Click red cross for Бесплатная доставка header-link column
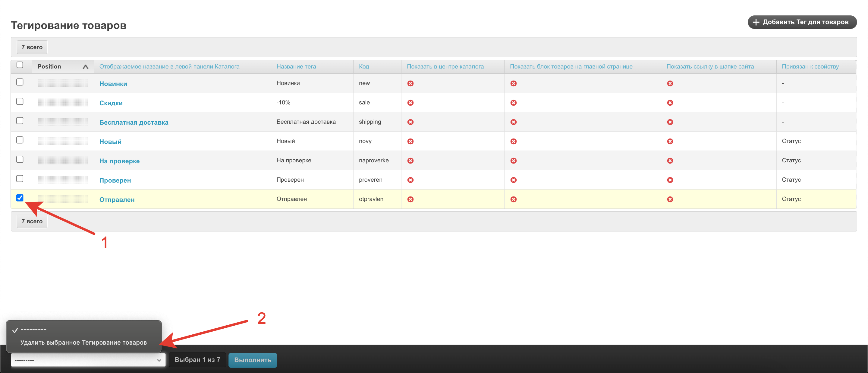Screen dimensions: 868x373 tap(670, 122)
